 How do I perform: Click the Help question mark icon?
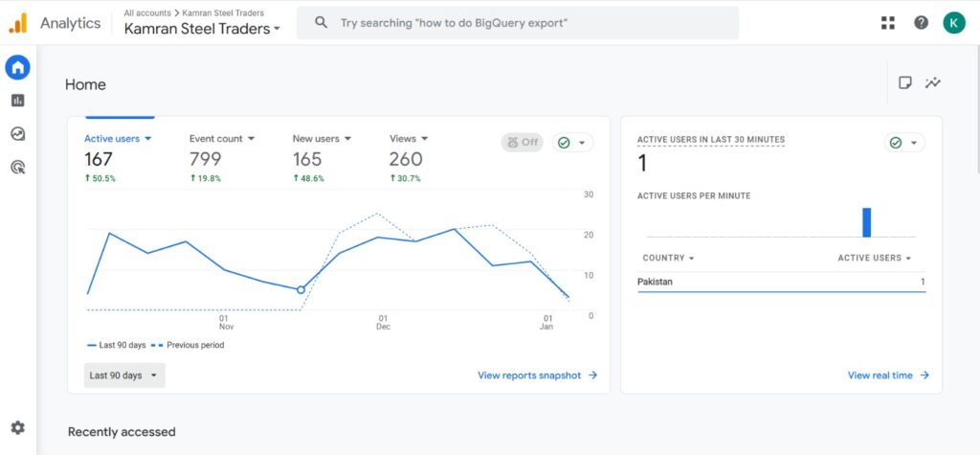(x=921, y=23)
